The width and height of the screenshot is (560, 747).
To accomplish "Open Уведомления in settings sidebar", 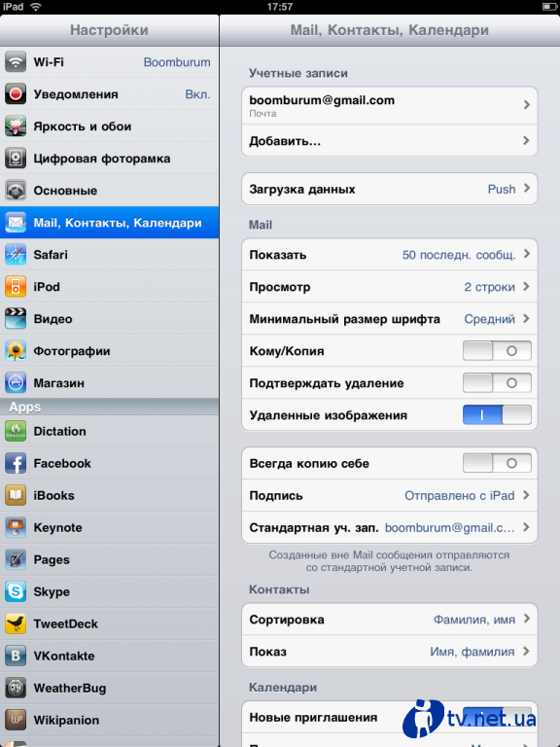I will click(x=110, y=94).
